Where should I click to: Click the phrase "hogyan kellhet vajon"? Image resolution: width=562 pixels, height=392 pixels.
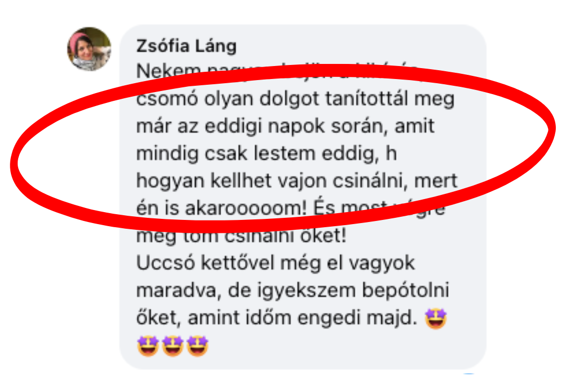tap(232, 181)
